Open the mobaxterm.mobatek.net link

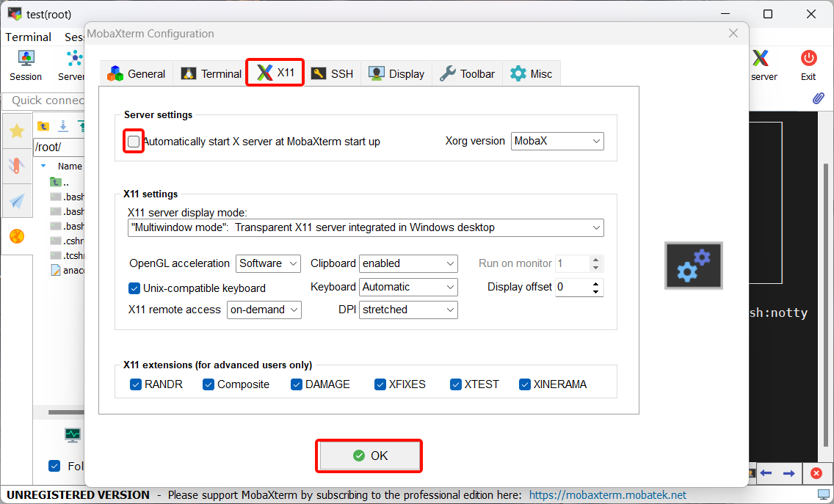click(607, 495)
